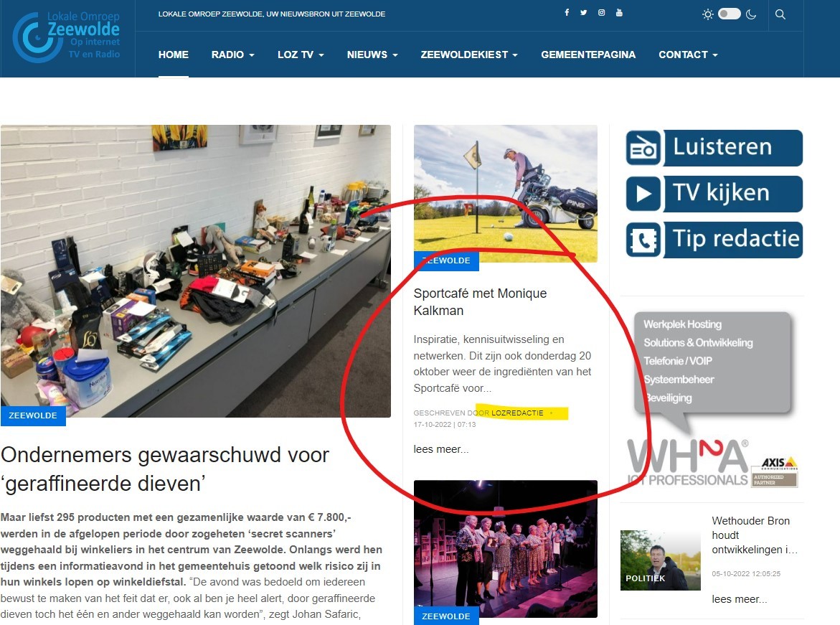Open the Twitter social icon

(x=584, y=13)
